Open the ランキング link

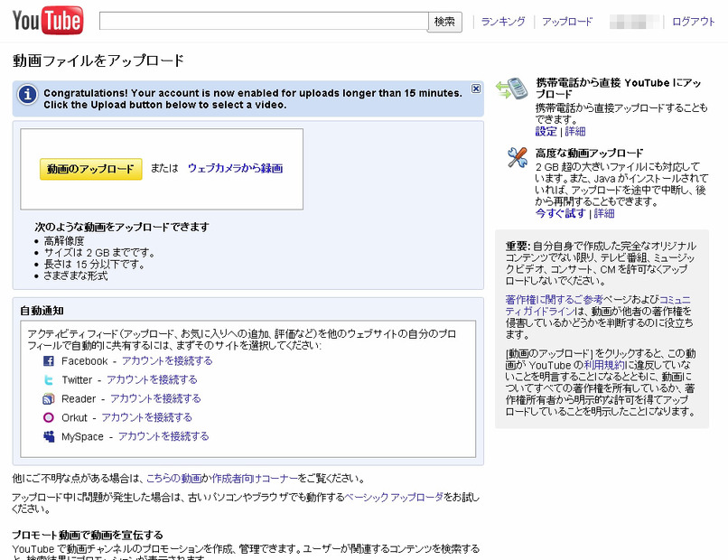[x=503, y=22]
